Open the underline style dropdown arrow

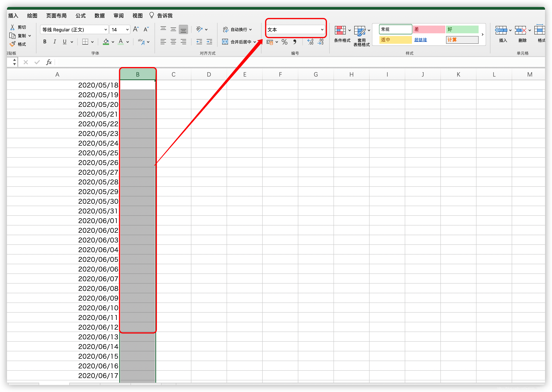click(72, 42)
